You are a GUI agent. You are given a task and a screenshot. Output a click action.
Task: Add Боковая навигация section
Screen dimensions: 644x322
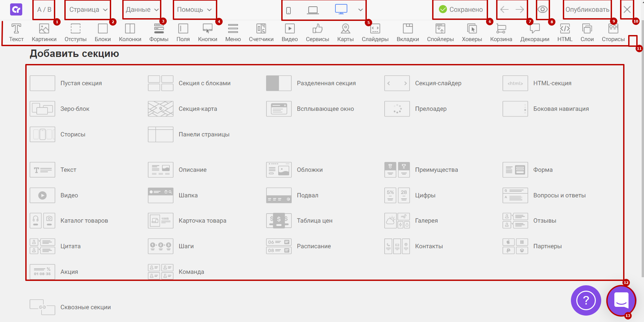point(546,109)
